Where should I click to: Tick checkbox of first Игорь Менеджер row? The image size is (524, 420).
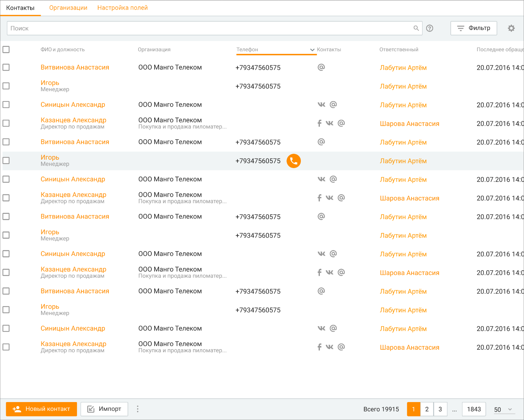(6, 86)
